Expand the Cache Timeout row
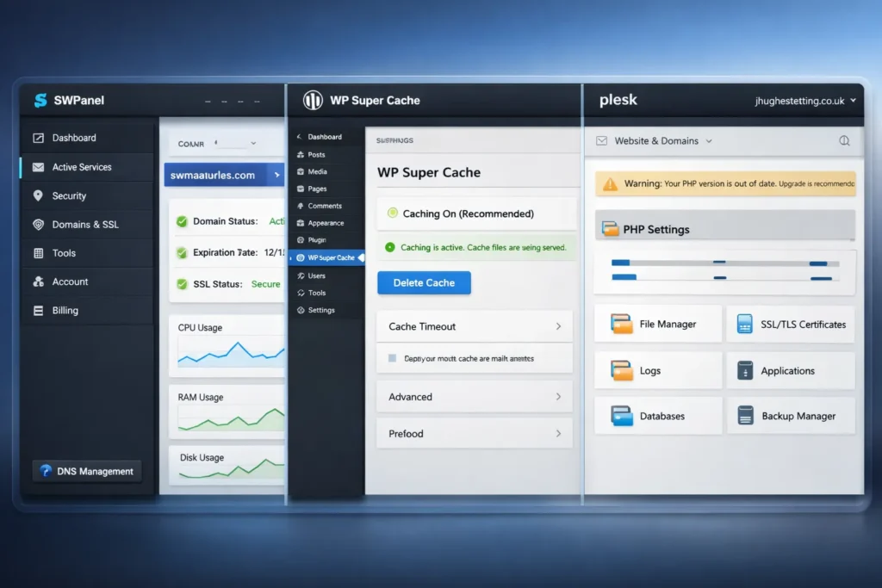Image resolution: width=882 pixels, height=588 pixels. click(475, 326)
